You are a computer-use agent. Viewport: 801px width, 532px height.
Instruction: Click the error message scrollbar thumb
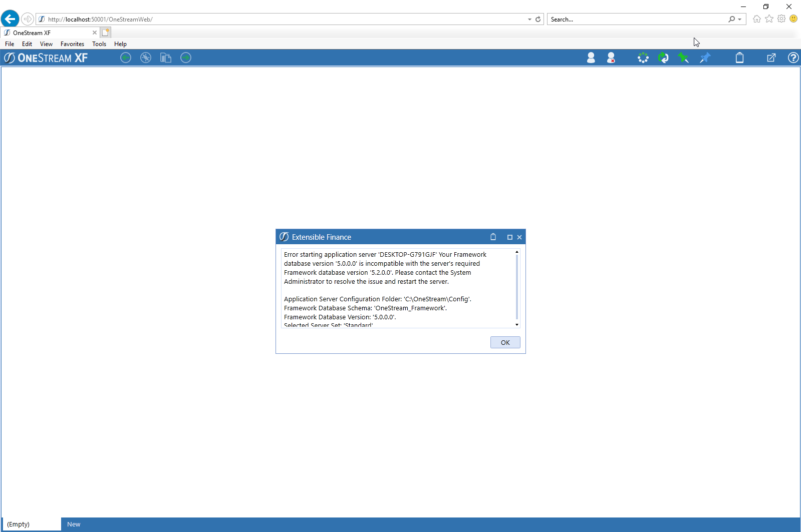(517, 287)
